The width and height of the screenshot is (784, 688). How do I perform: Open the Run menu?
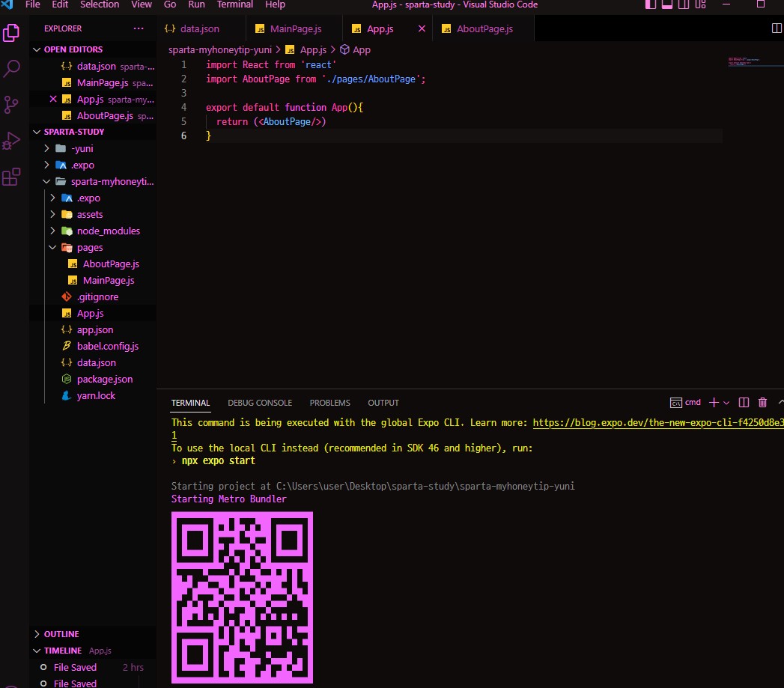pos(196,4)
